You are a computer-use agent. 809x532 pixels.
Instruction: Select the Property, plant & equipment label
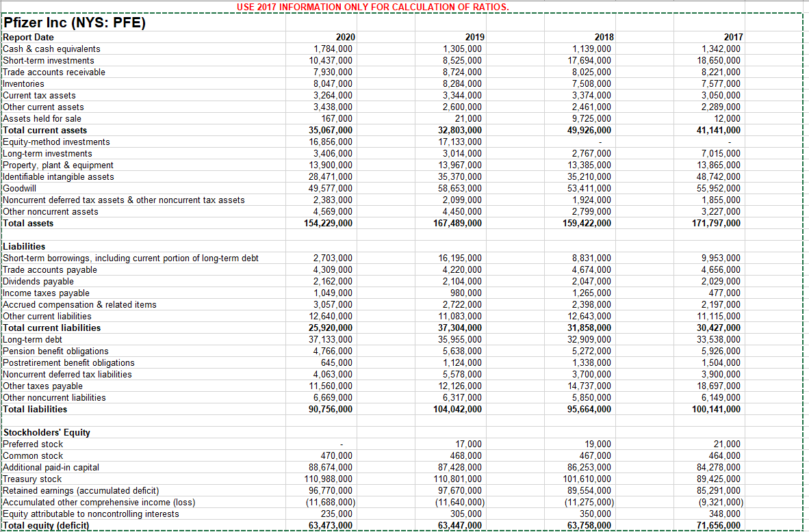[58, 165]
